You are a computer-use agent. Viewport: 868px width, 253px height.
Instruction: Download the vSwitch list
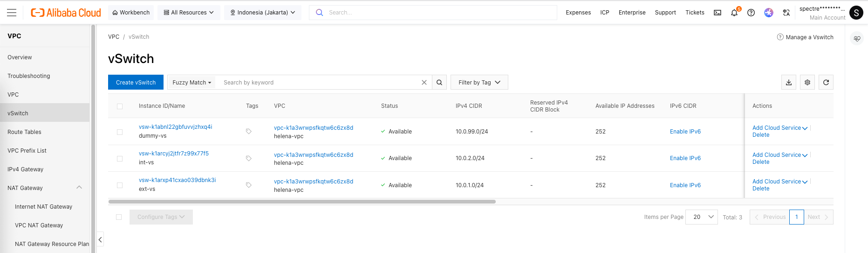tap(789, 82)
